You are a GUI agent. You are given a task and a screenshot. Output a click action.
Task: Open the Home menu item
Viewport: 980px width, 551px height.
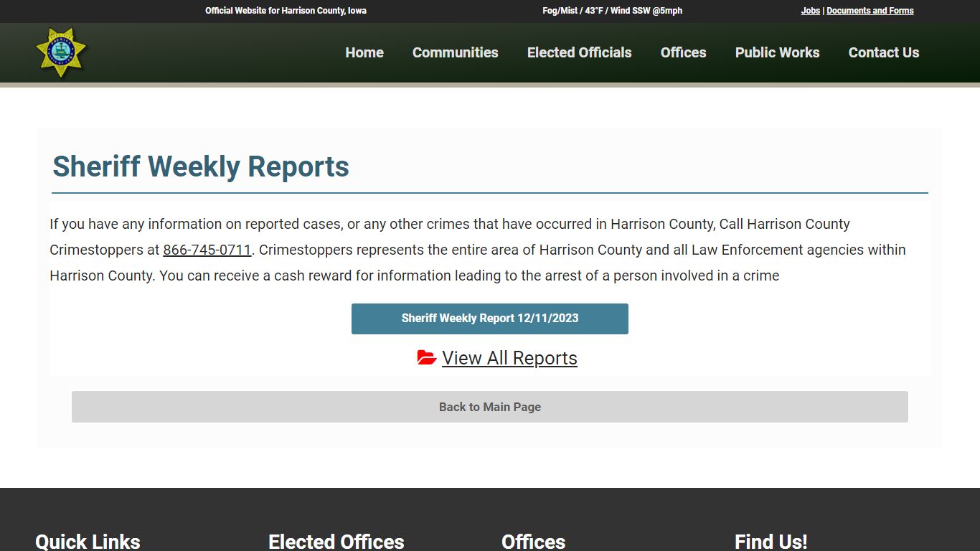tap(364, 52)
